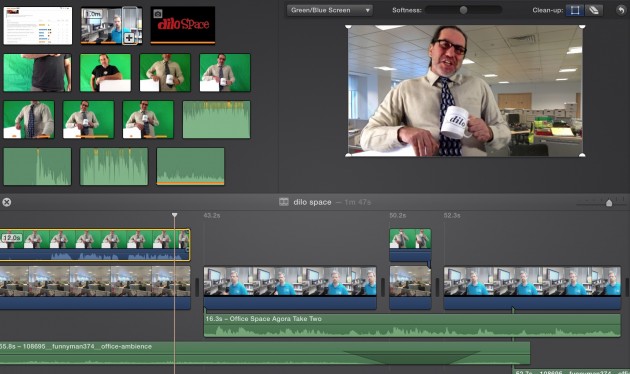Select the last green screen clip in second browser row
The width and height of the screenshot is (630, 374).
[x=225, y=73]
